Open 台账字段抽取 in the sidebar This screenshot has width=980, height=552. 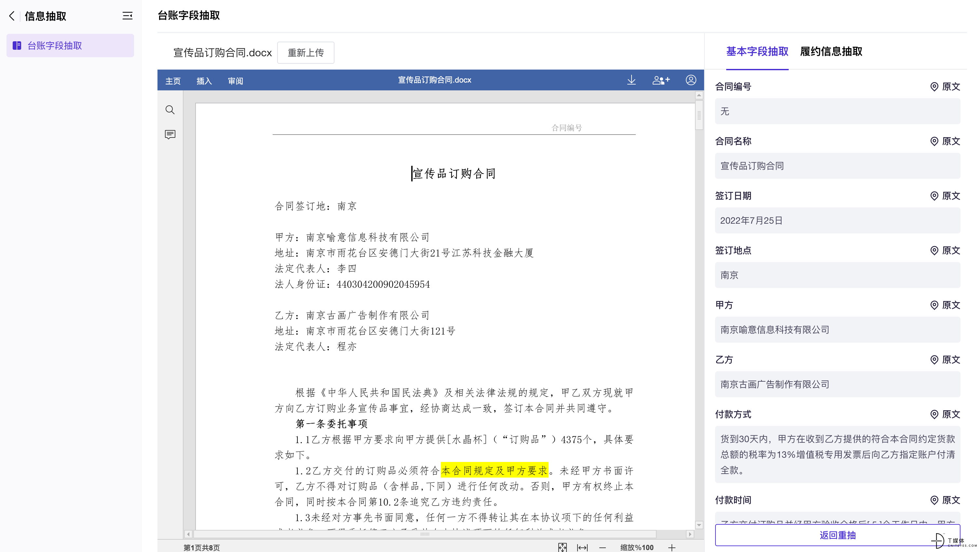click(70, 46)
